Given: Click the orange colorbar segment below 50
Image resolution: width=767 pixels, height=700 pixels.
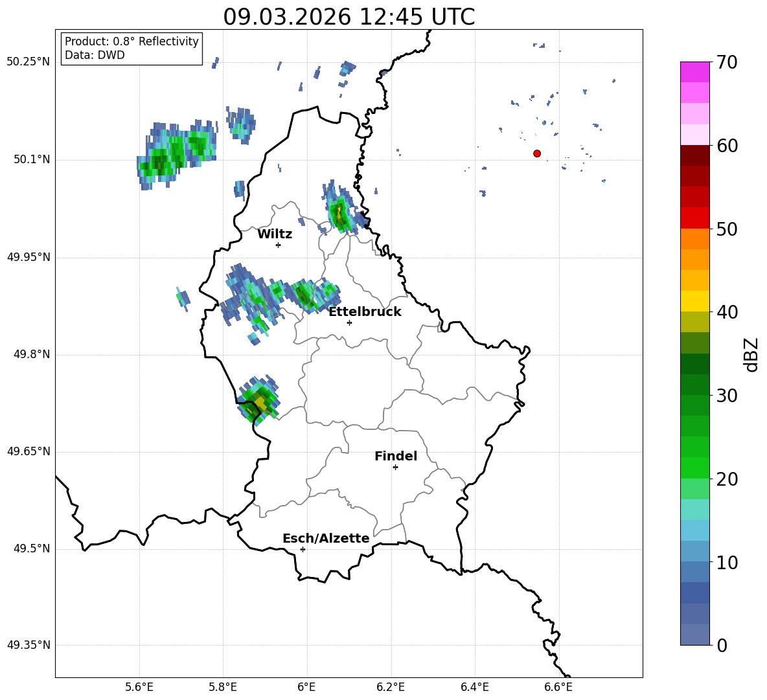Looking at the screenshot, I should pos(694,238).
